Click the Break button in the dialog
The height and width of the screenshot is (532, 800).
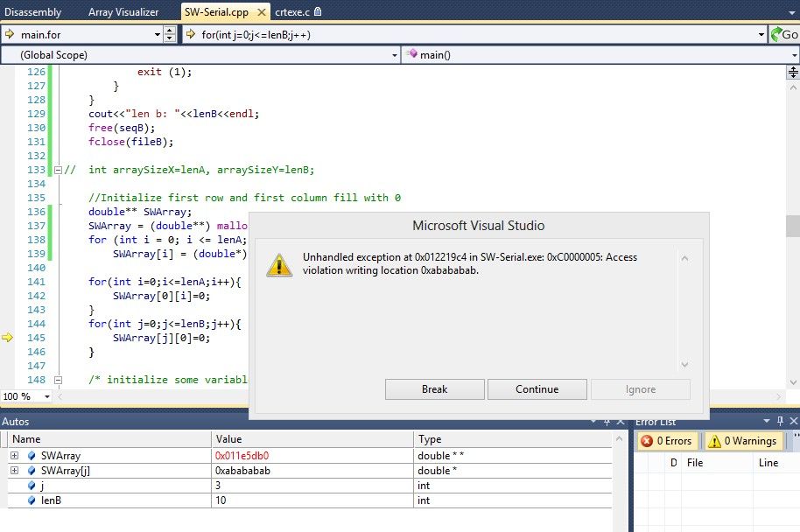pos(435,389)
